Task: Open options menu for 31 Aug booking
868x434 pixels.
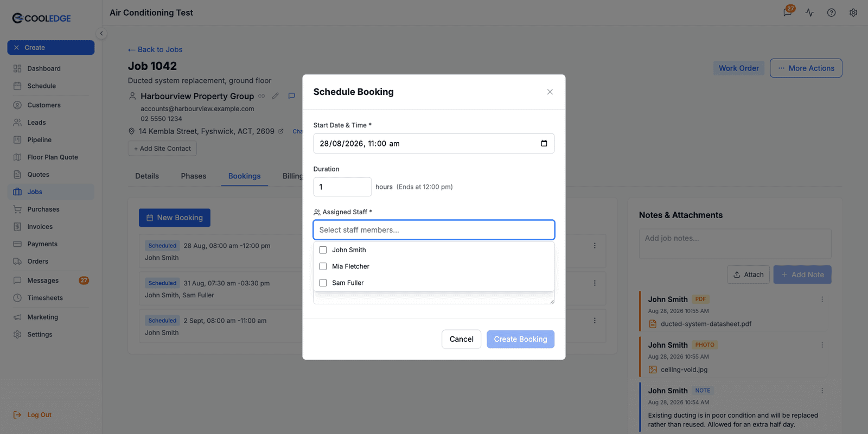Action: point(595,283)
